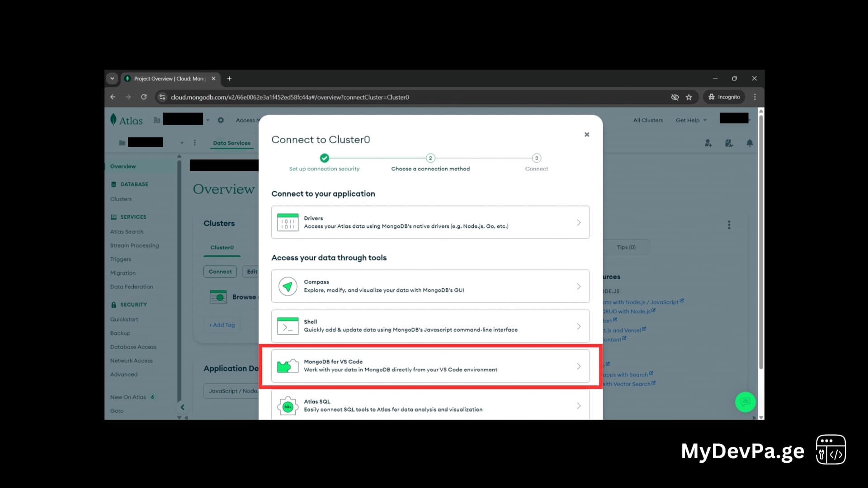The height and width of the screenshot is (488, 868).
Task: Click the invite user person icon
Action: (708, 143)
